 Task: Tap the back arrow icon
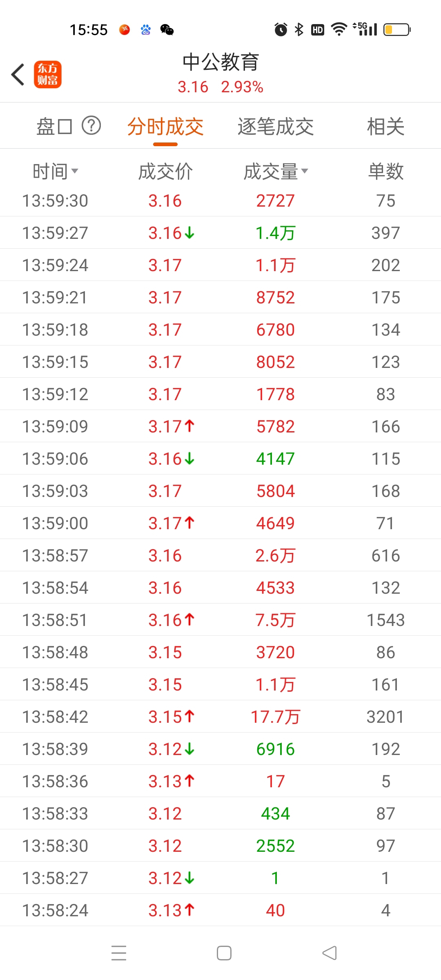pos(18,74)
